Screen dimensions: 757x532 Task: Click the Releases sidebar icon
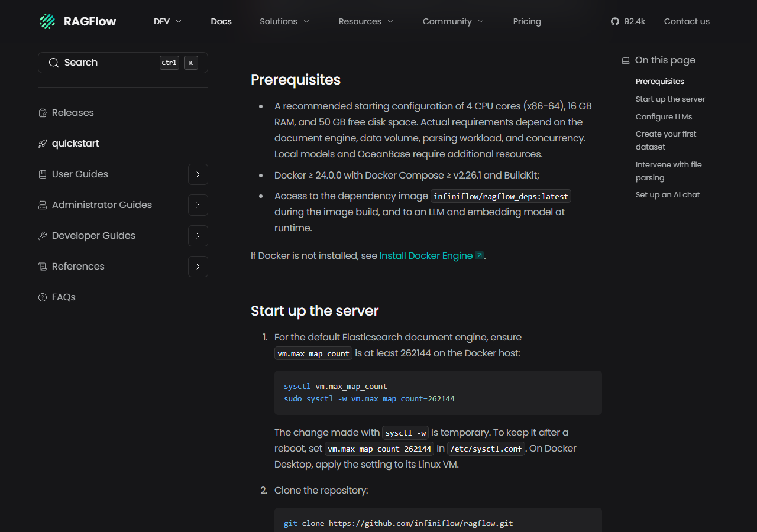click(43, 113)
